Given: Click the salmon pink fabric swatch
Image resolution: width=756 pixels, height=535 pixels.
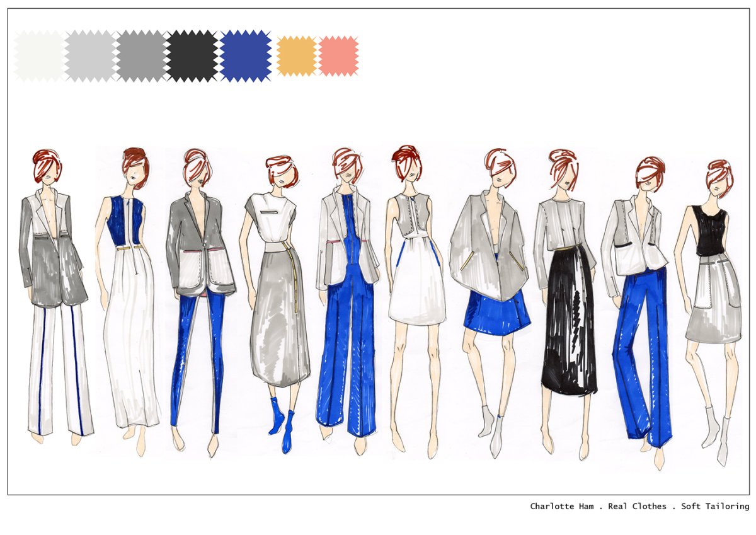Looking at the screenshot, I should click(338, 56).
